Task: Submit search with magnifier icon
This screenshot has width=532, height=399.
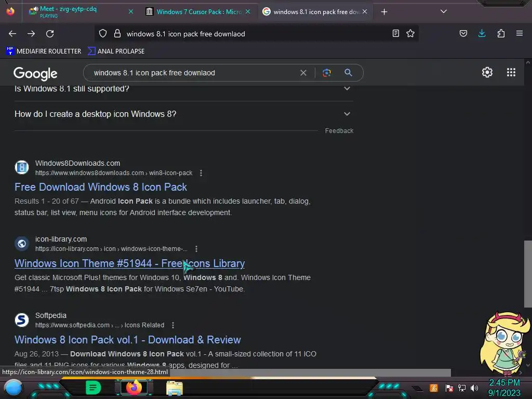Action: (x=348, y=73)
